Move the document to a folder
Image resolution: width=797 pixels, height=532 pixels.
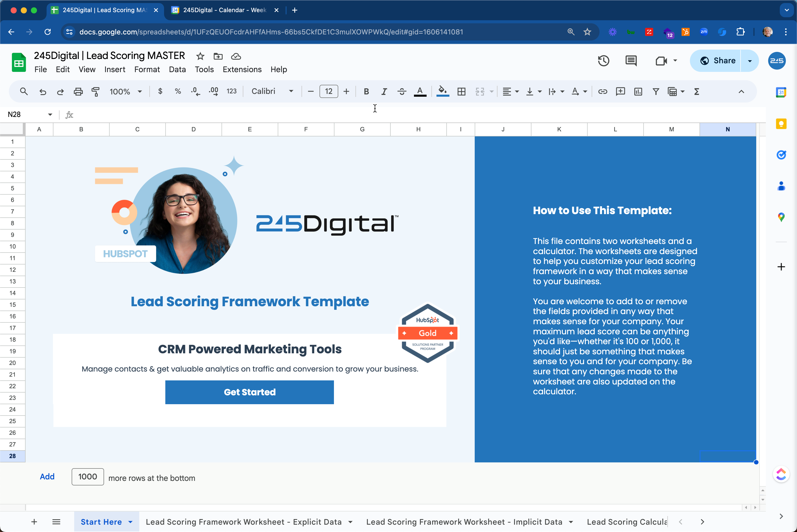tap(218, 56)
